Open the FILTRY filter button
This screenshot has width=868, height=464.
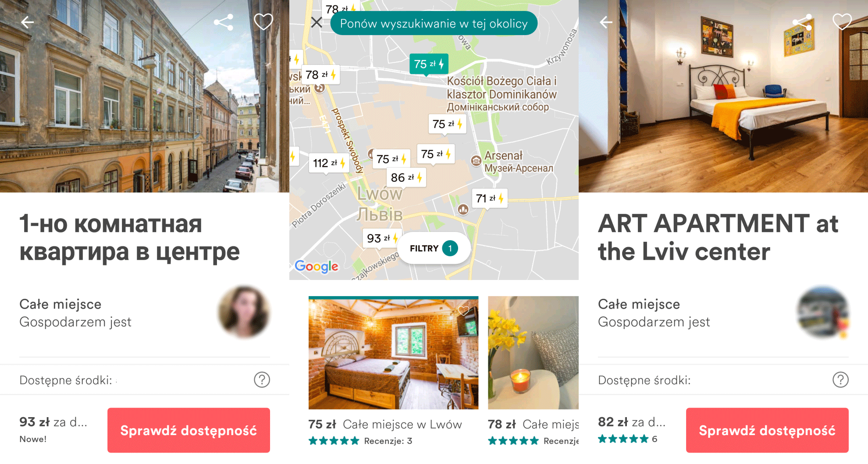(434, 248)
